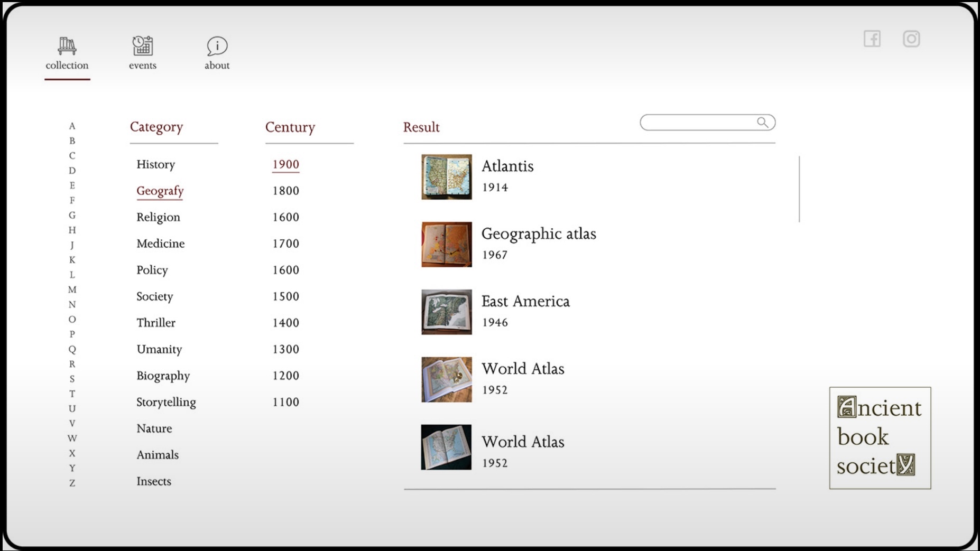Viewport: 980px width, 551px height.
Task: Select the History category
Action: click(x=155, y=164)
